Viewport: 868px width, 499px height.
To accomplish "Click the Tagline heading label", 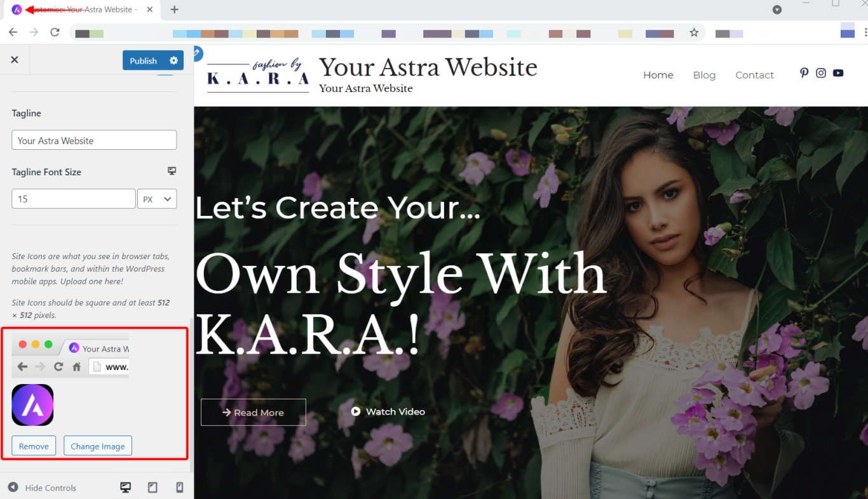I will coord(26,113).
